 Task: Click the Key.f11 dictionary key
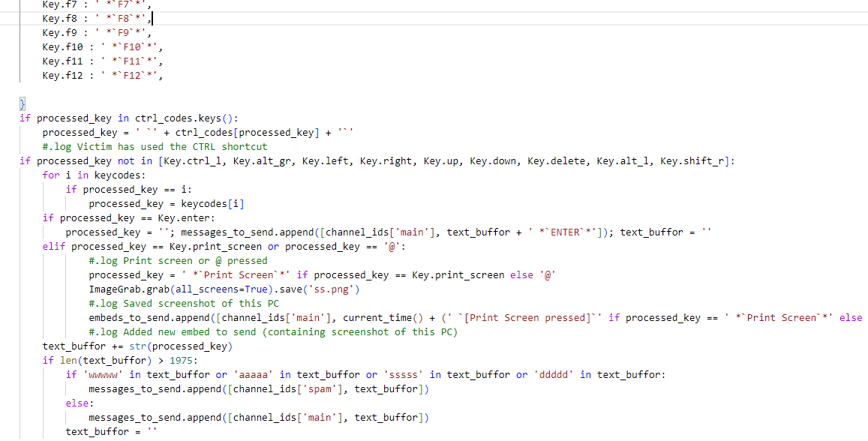point(63,61)
